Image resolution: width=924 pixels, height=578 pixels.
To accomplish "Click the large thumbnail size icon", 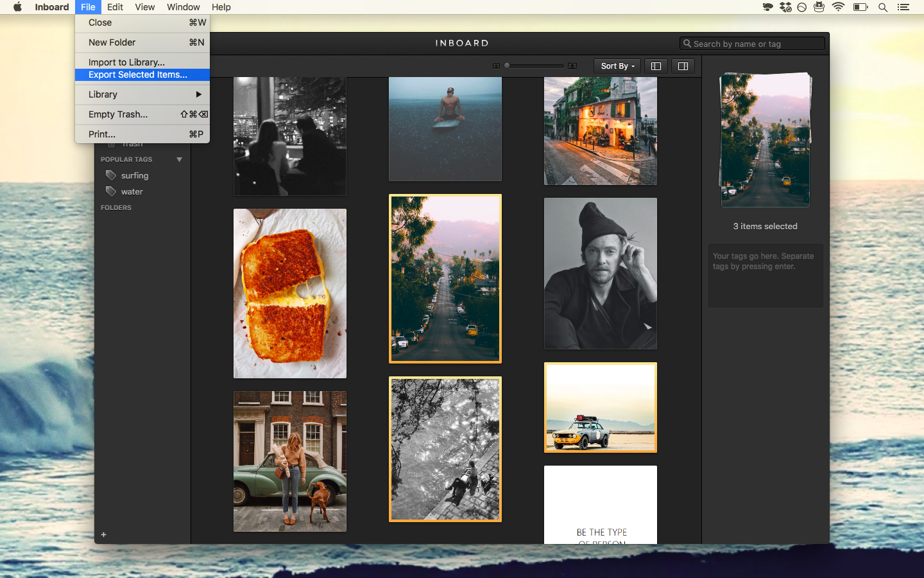I will [572, 66].
